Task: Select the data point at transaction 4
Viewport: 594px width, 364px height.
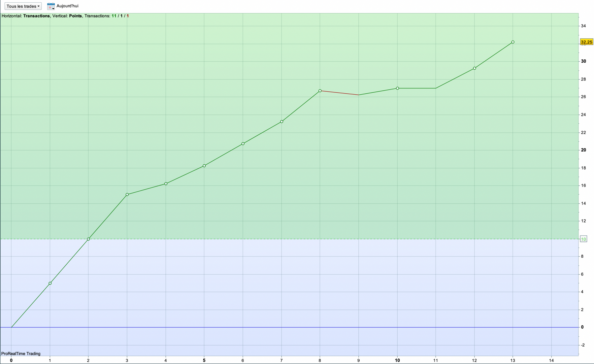Action: [166, 184]
